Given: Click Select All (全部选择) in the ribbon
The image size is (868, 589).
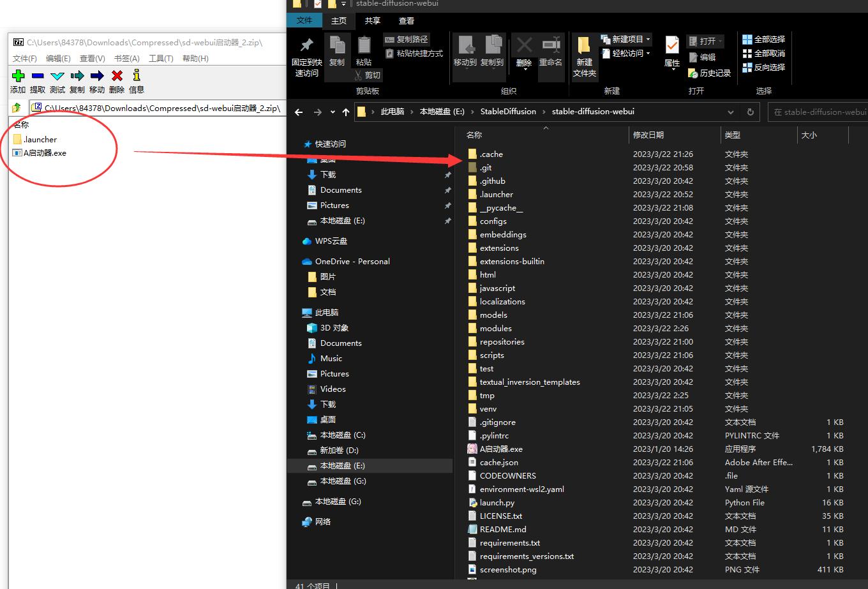Looking at the screenshot, I should pos(764,39).
